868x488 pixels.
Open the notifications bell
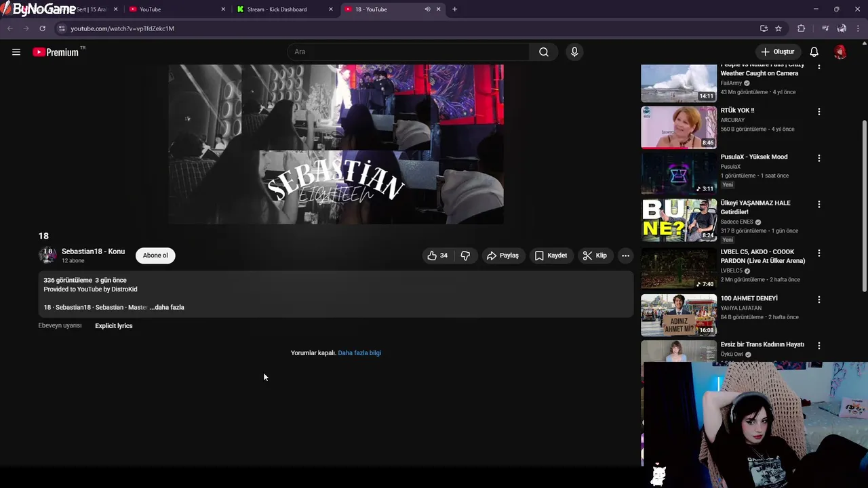pyautogui.click(x=814, y=52)
